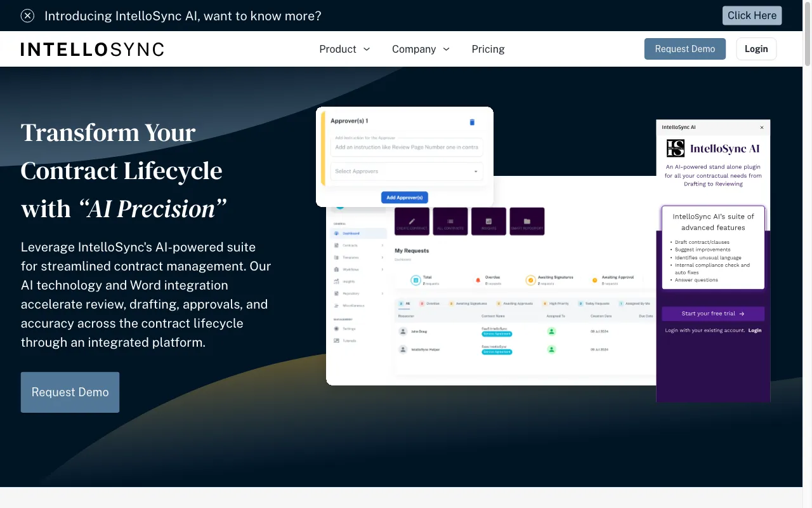The height and width of the screenshot is (508, 812).
Task: Expand the Contracts sidebar arrow
Action: (x=382, y=245)
